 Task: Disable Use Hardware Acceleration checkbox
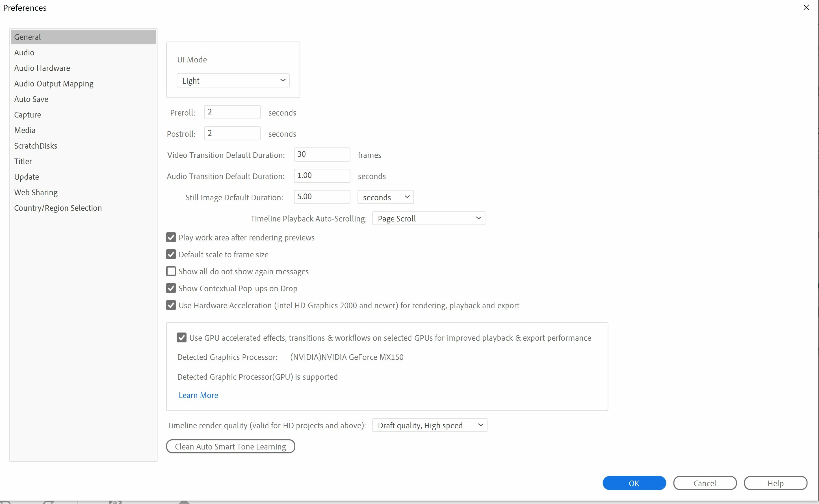click(171, 305)
